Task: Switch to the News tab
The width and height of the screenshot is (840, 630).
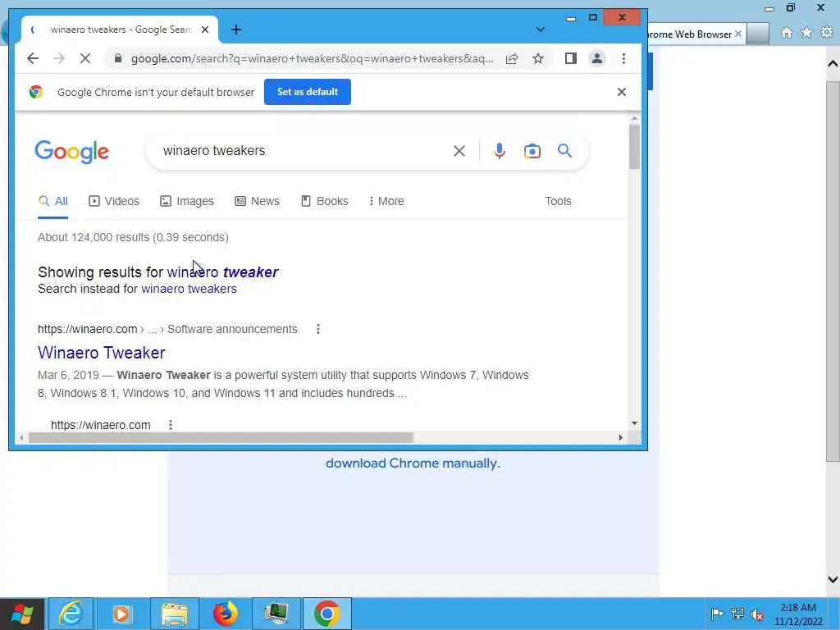Action: pyautogui.click(x=257, y=202)
